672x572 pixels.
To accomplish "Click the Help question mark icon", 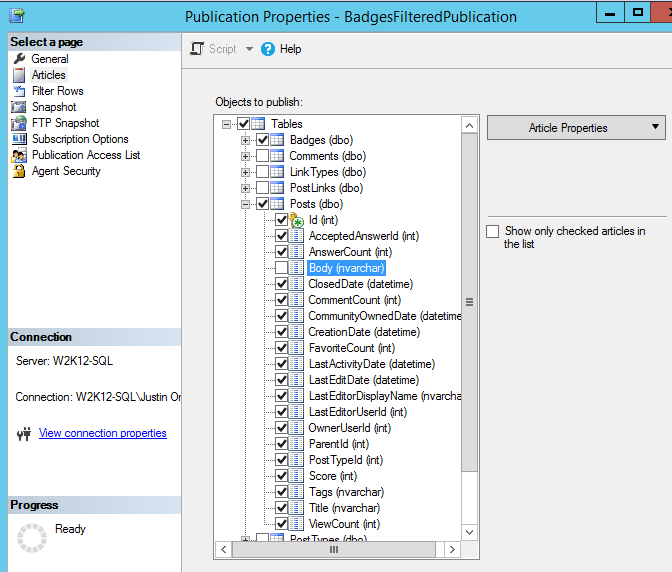I will click(268, 49).
